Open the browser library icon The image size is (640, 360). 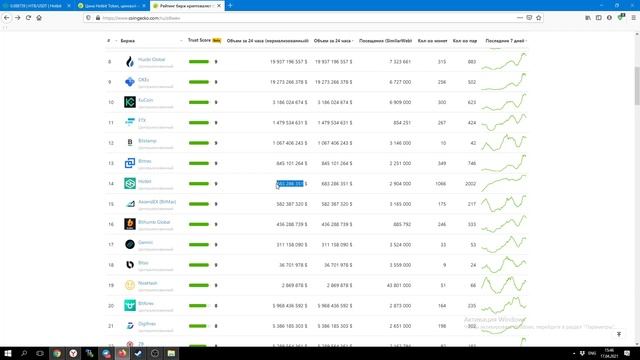point(588,18)
